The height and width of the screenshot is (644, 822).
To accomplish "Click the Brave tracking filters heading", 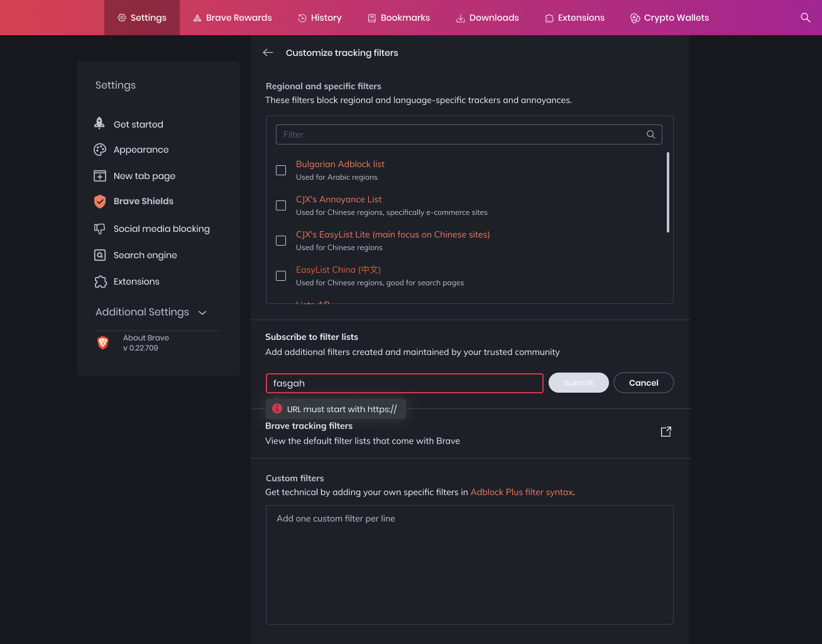I will pyautogui.click(x=309, y=425).
